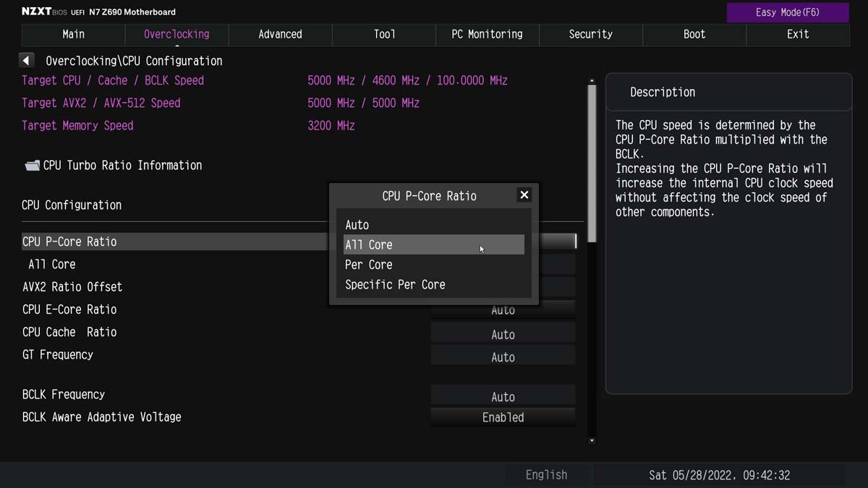This screenshot has height=488, width=868.
Task: Click the scrollbar up arrow
Action: pos(592,81)
